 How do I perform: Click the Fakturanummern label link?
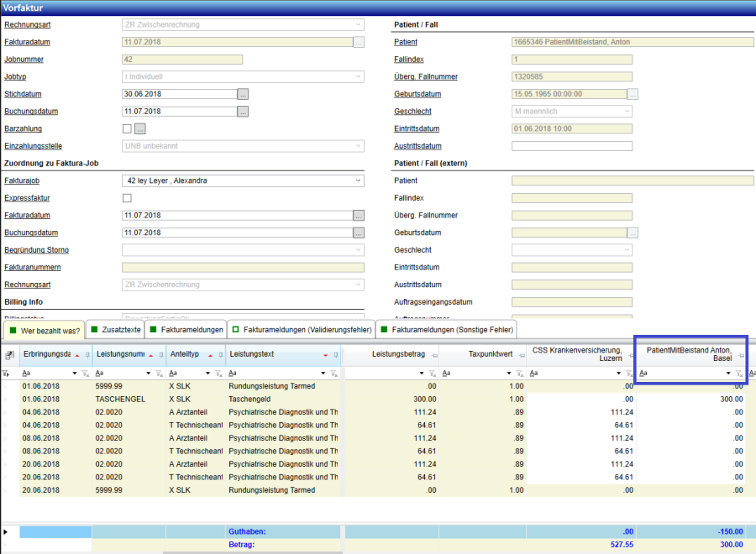tap(32, 267)
